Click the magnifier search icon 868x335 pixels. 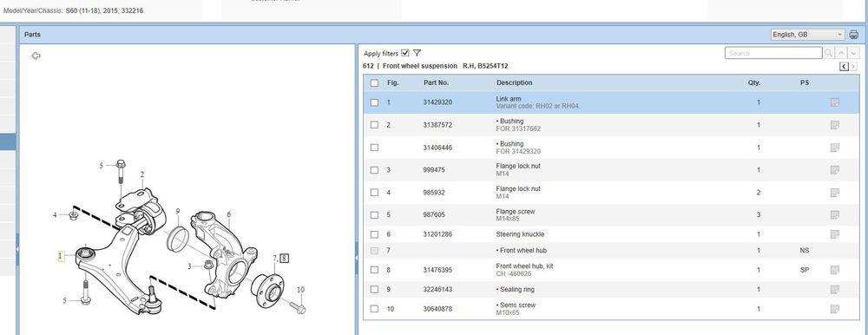[x=828, y=53]
